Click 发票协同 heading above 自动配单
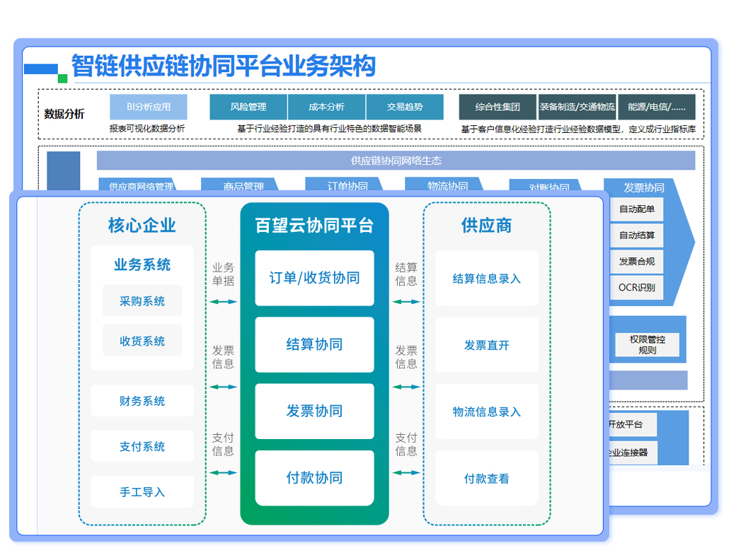 [644, 187]
